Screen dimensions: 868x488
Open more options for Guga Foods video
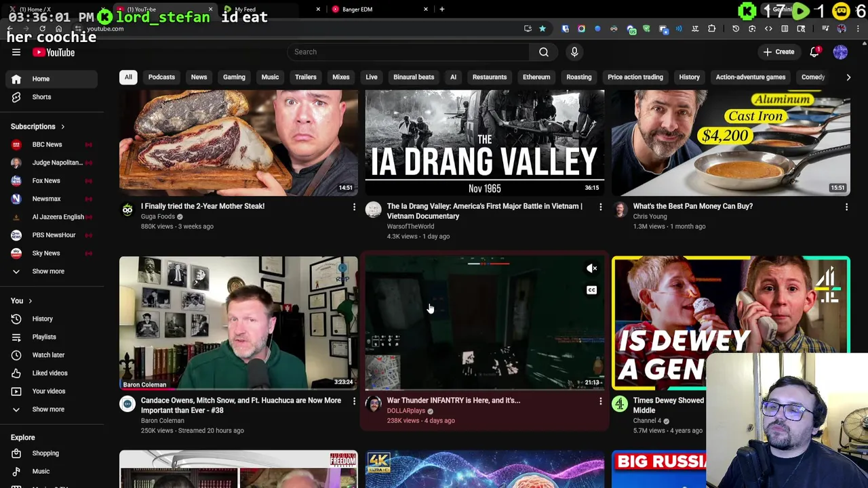(x=354, y=207)
